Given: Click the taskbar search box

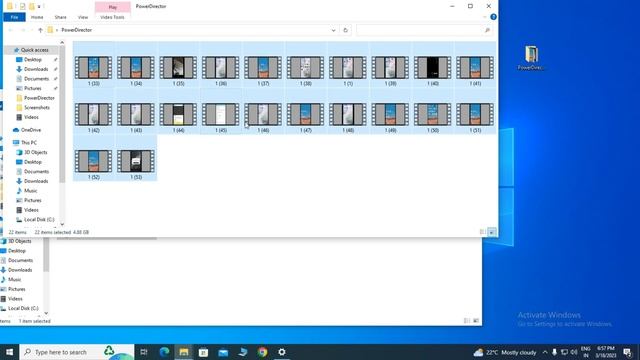Looking at the screenshot, I should (x=77, y=352).
